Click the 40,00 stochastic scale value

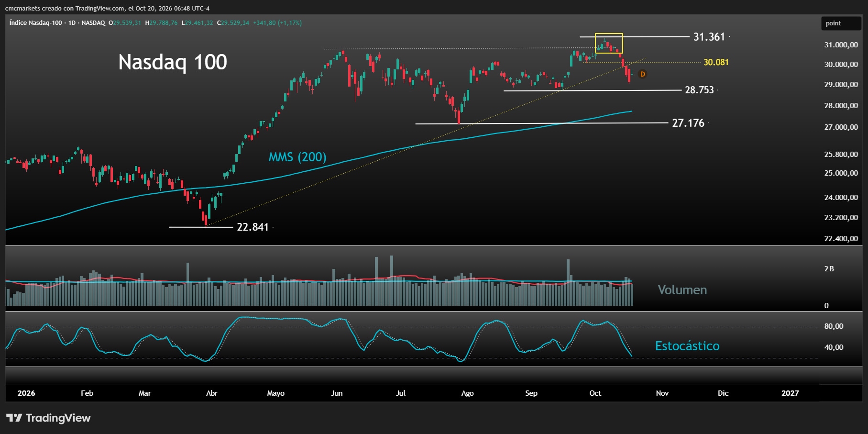[834, 347]
